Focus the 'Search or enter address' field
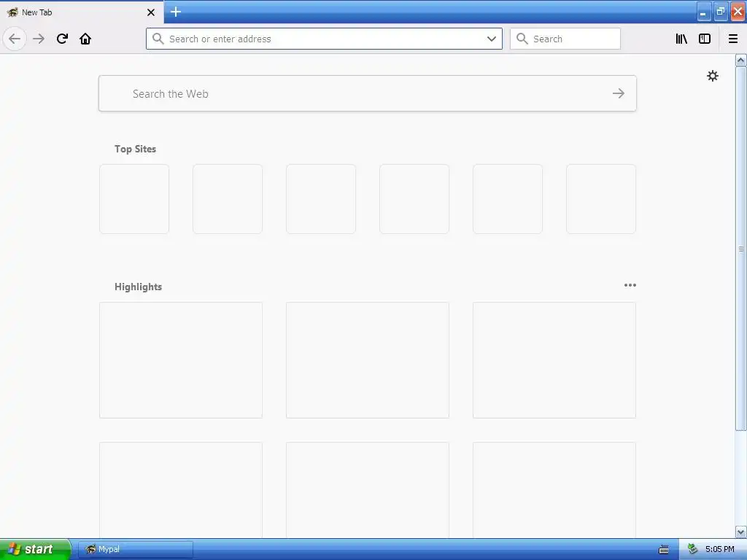The image size is (747, 560). click(324, 39)
